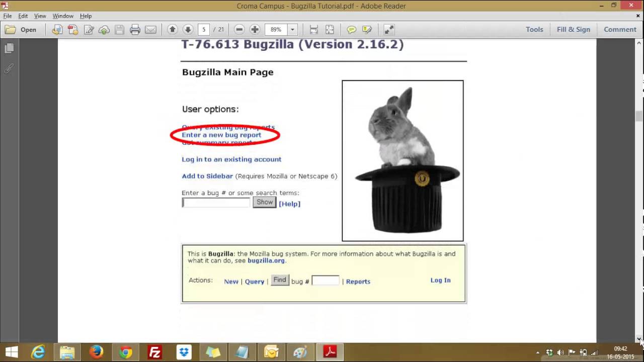
Task: Click the Find button in Actions row
Action: [280, 280]
